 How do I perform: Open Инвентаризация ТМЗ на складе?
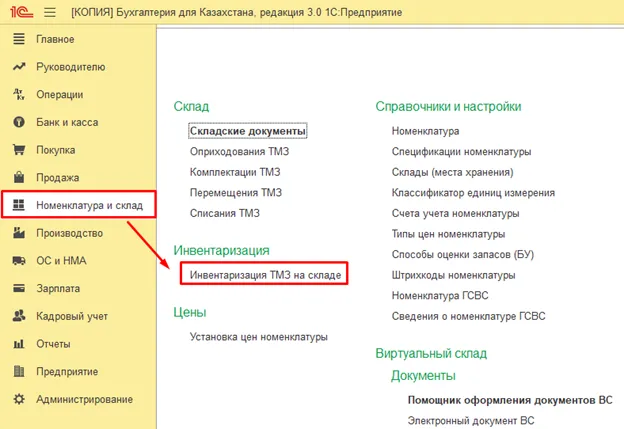[x=265, y=275]
